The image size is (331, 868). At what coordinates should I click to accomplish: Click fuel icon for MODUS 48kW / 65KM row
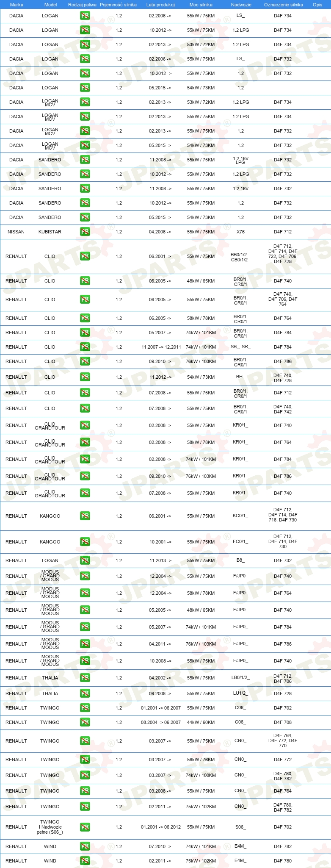(85, 610)
